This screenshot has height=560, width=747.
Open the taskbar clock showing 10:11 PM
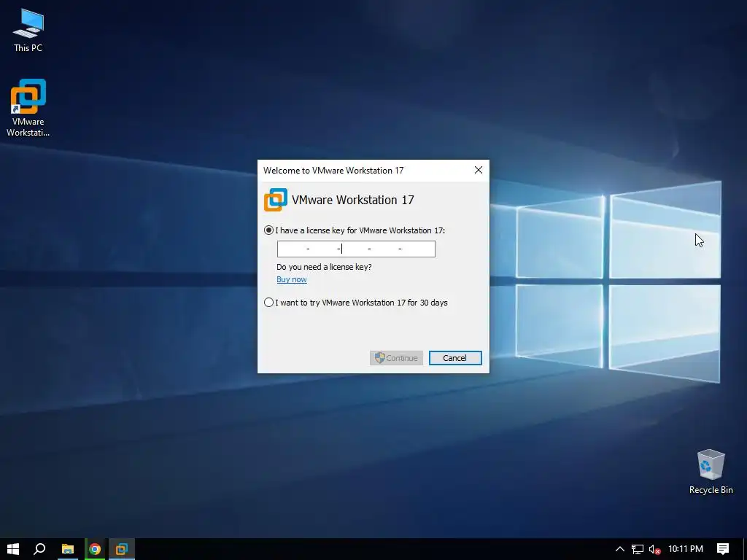[x=686, y=549]
